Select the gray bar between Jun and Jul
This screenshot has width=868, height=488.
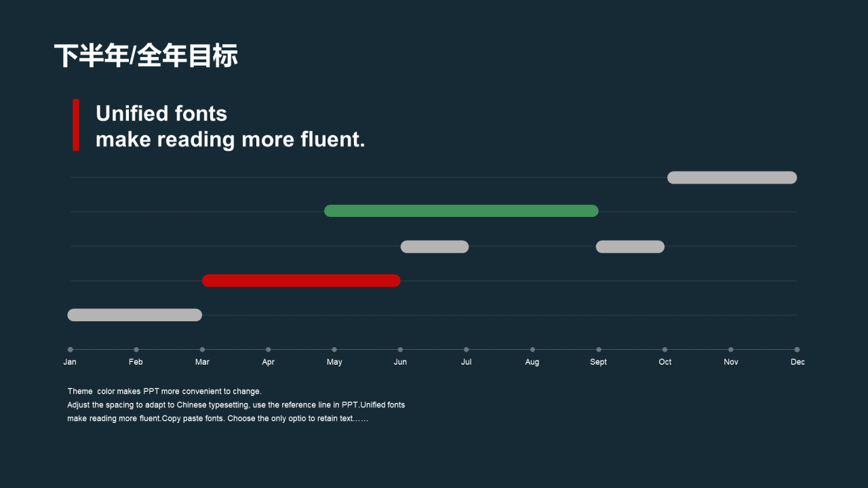coord(435,247)
